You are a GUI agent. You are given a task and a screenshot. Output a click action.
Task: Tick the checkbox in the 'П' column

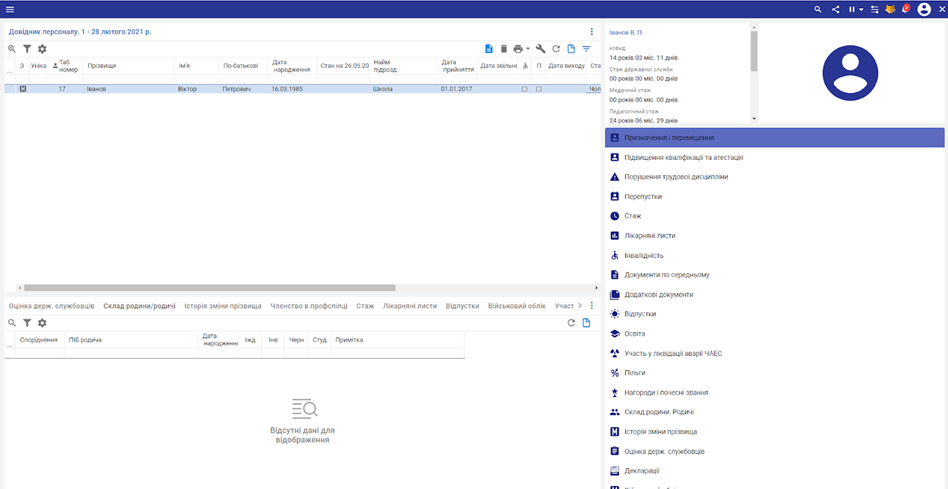click(538, 89)
